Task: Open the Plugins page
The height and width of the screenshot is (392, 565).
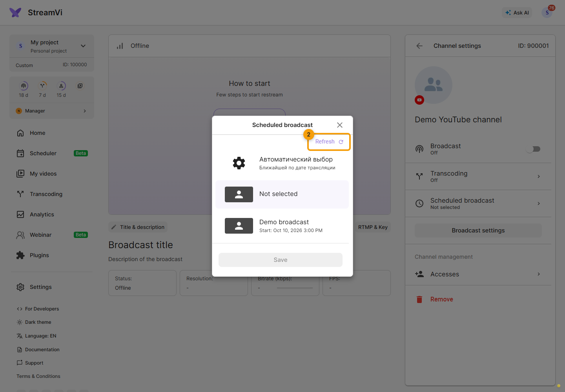Action: pos(52,255)
